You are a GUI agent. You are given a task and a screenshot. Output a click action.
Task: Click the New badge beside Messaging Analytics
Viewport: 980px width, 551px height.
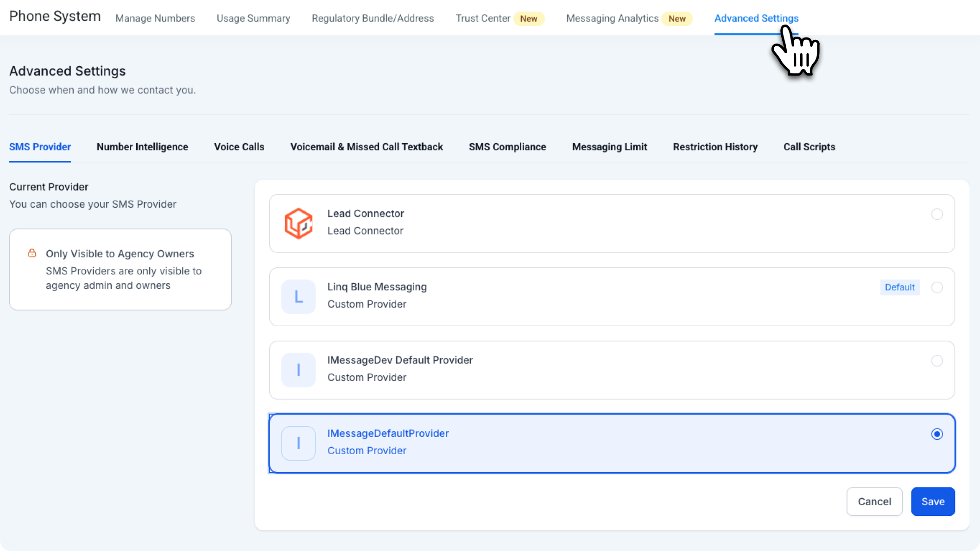pos(677,19)
